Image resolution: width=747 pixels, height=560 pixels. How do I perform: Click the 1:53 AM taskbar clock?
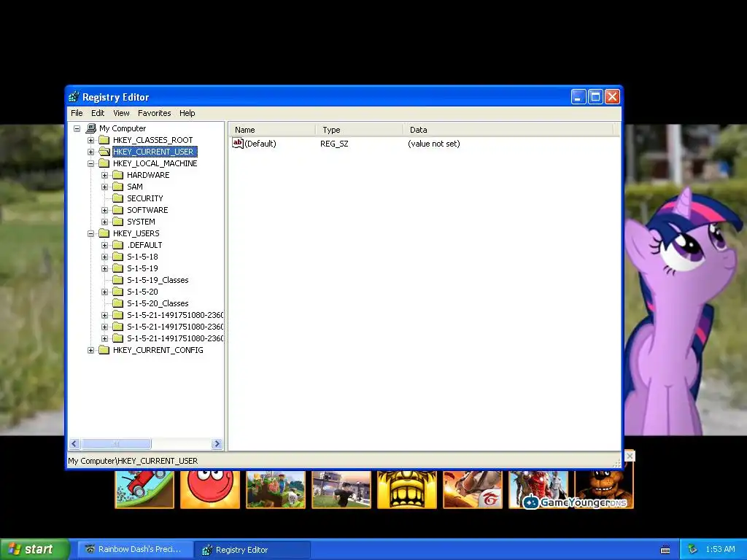pyautogui.click(x=720, y=549)
